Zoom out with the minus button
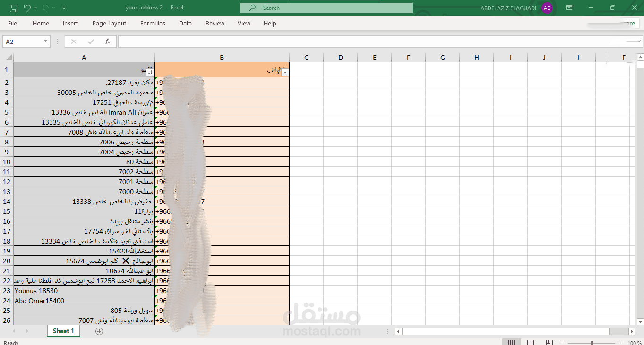Image resolution: width=644 pixels, height=345 pixels. [x=563, y=343]
